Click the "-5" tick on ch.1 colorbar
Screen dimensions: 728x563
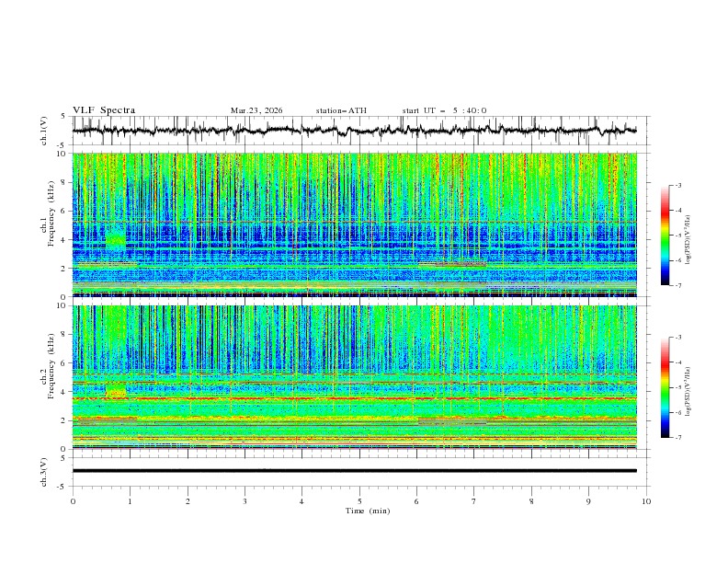coord(677,236)
